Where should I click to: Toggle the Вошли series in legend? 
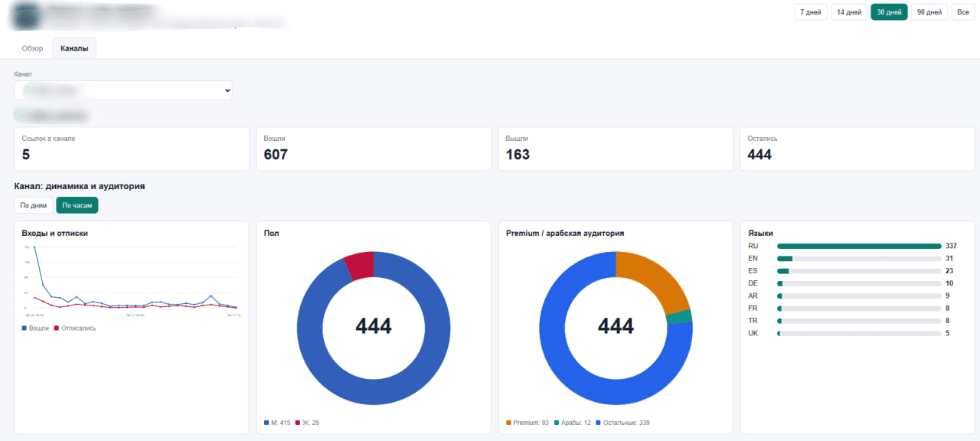35,328
